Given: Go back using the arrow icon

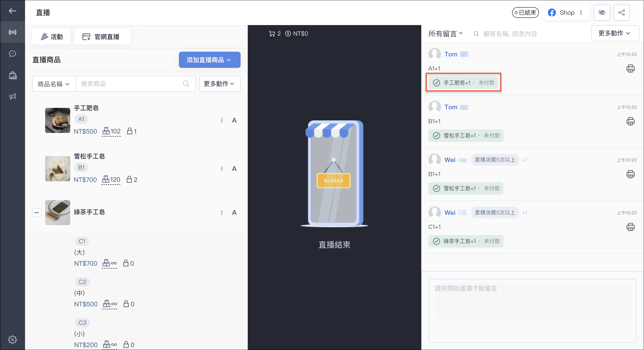Looking at the screenshot, I should [12, 11].
